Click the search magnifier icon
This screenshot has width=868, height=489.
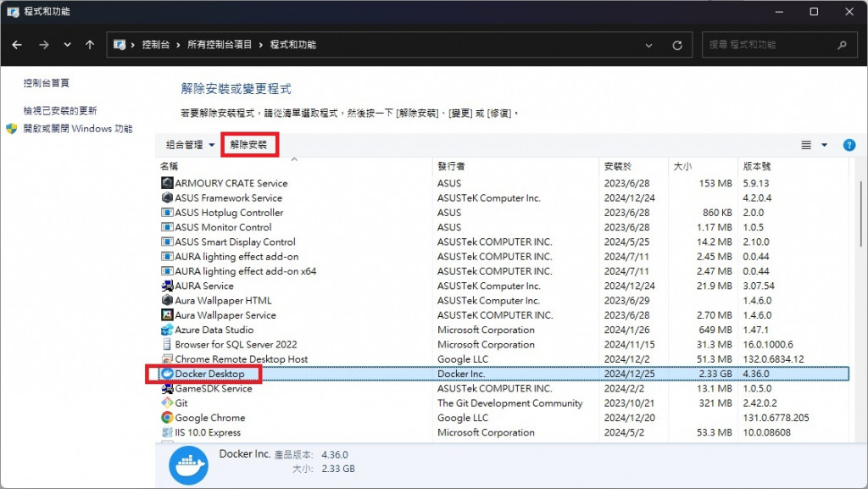(x=842, y=45)
